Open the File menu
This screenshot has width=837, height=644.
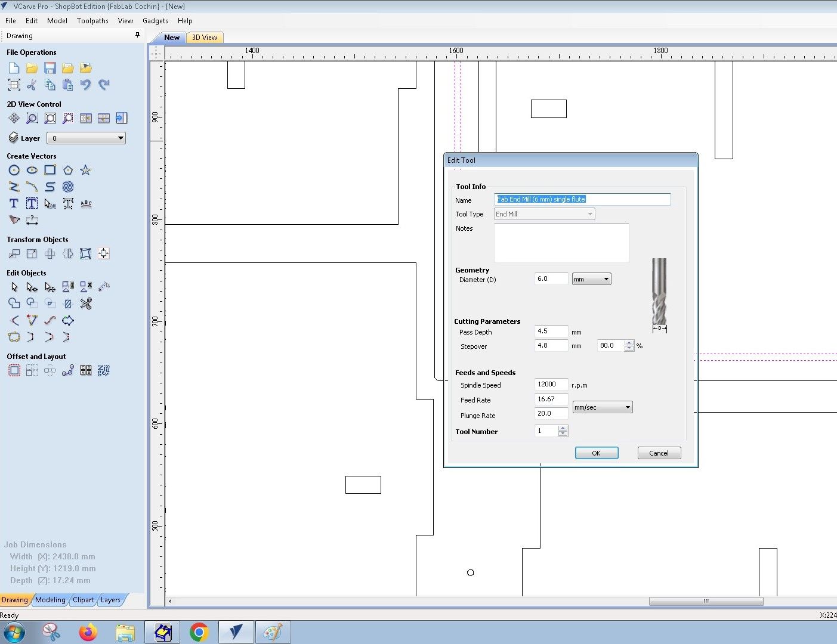tap(11, 20)
